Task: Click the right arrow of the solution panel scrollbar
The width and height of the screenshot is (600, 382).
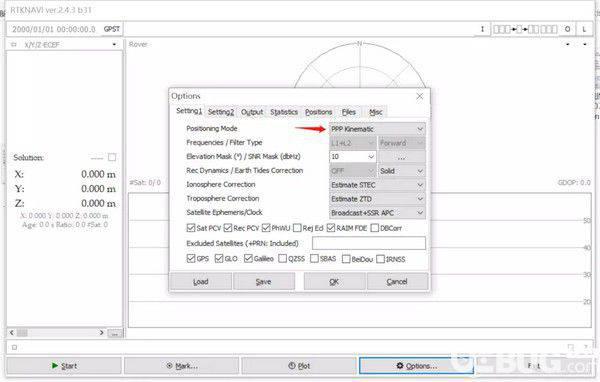Action: (102, 333)
